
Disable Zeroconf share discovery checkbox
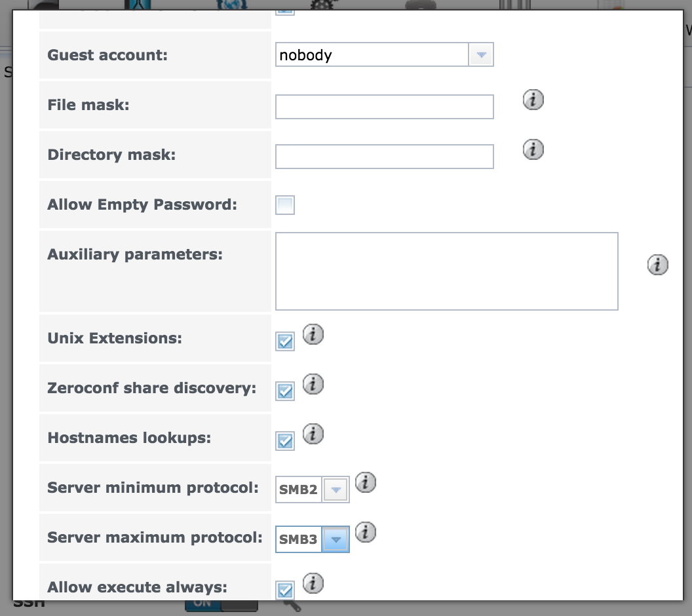pos(285,391)
